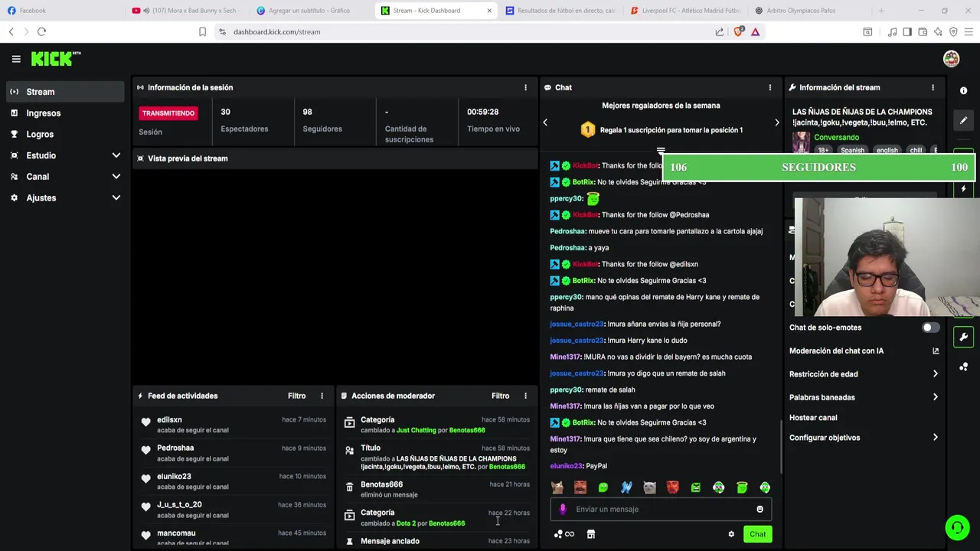Click the TRANSMITIENDO status badge

(x=168, y=113)
